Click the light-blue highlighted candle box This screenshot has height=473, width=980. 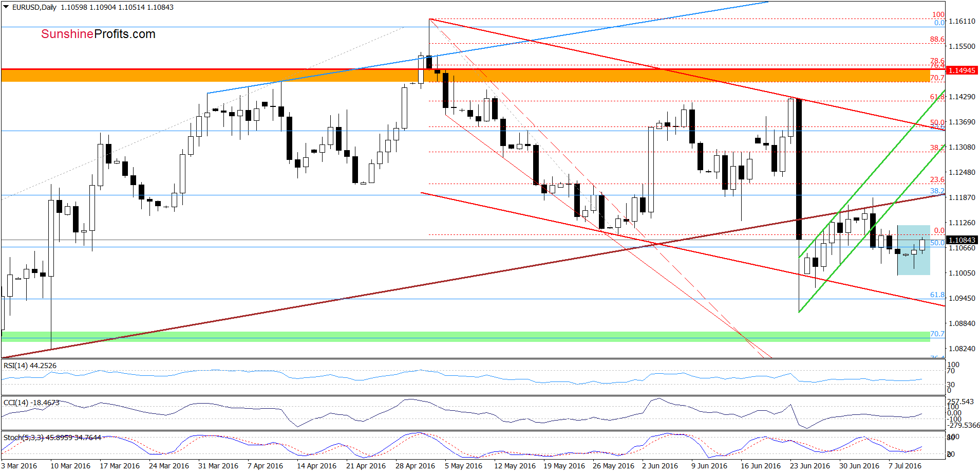click(913, 250)
